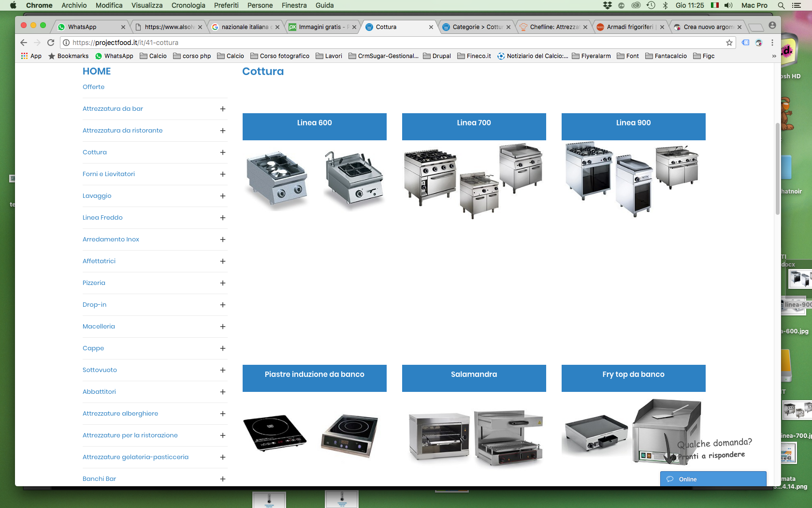Open the Sottovuoto sidebar link
The image size is (812, 508).
tap(100, 370)
